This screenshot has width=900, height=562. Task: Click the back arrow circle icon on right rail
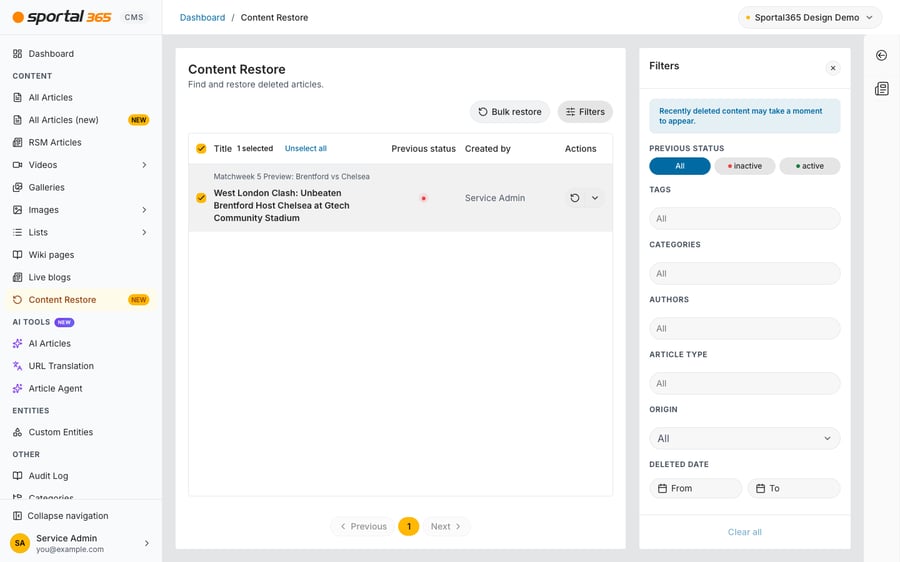point(882,55)
